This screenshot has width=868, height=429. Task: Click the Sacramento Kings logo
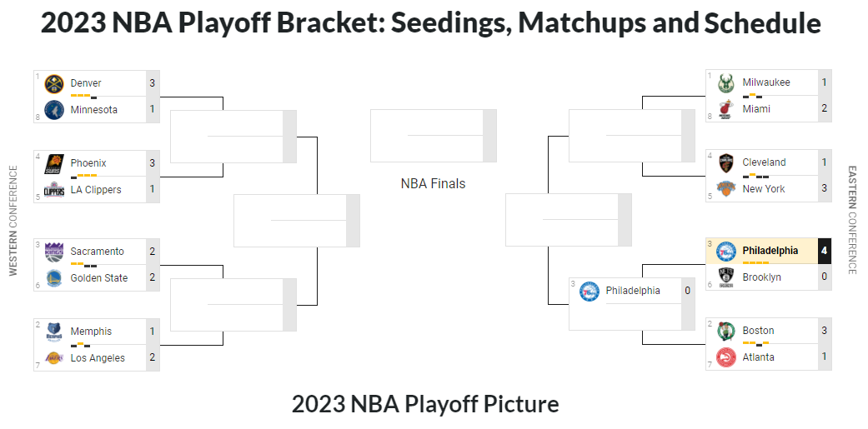click(x=54, y=252)
